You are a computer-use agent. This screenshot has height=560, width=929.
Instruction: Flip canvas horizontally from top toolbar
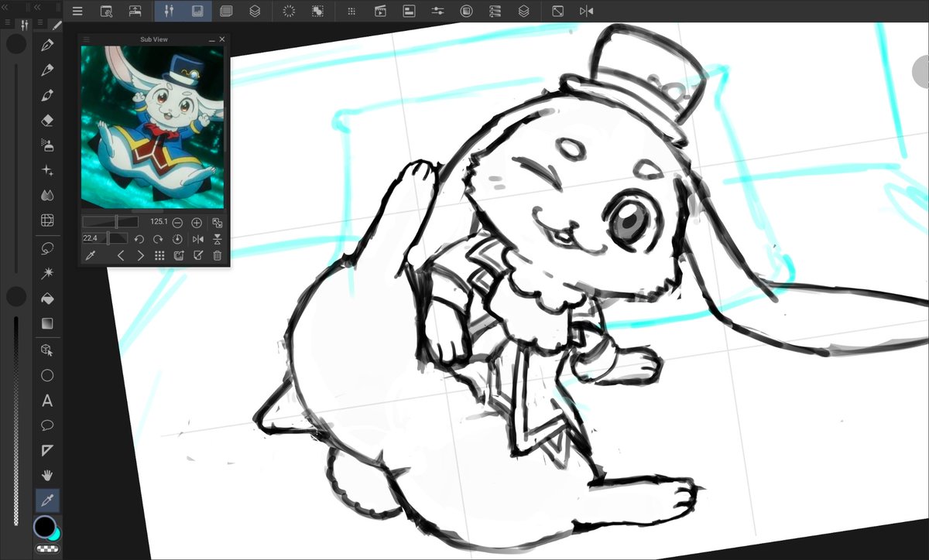coord(586,12)
